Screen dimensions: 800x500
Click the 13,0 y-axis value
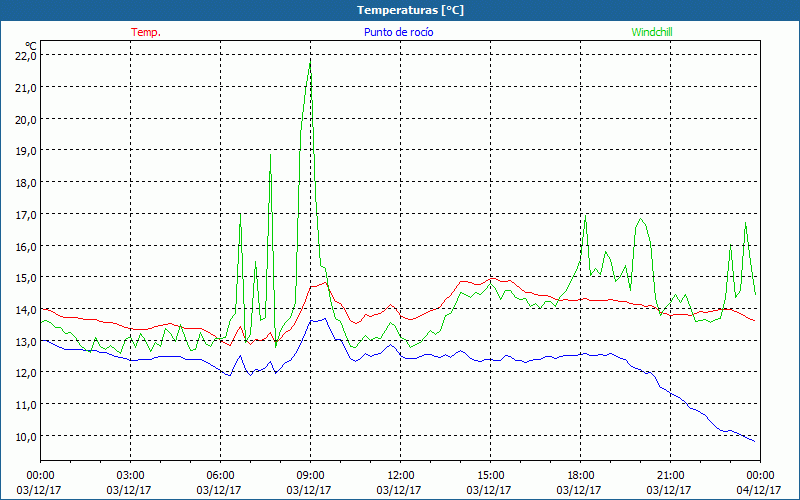click(x=26, y=341)
